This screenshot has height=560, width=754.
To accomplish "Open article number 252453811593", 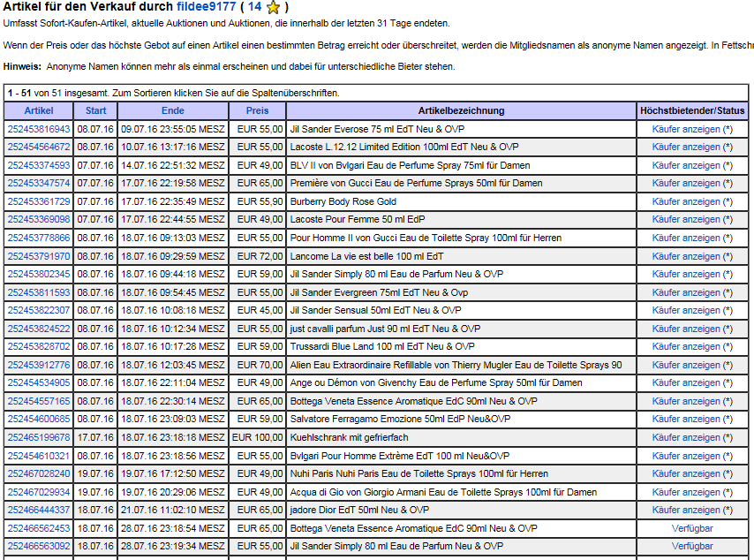I will 39,292.
